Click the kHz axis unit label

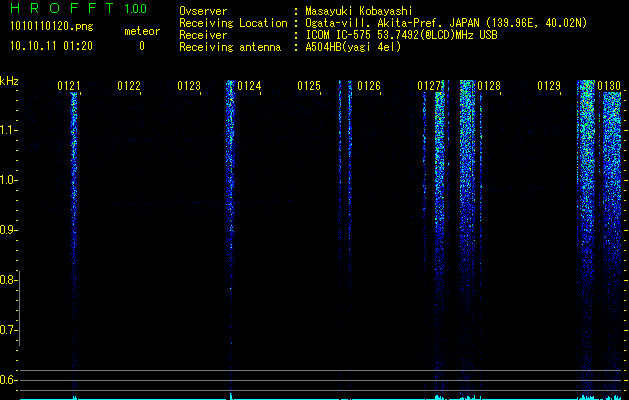(x=9, y=81)
